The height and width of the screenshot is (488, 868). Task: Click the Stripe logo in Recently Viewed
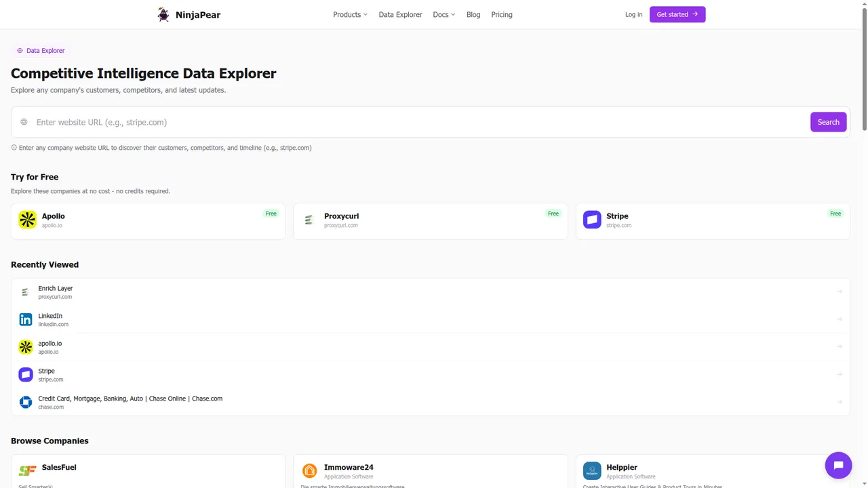click(26, 374)
